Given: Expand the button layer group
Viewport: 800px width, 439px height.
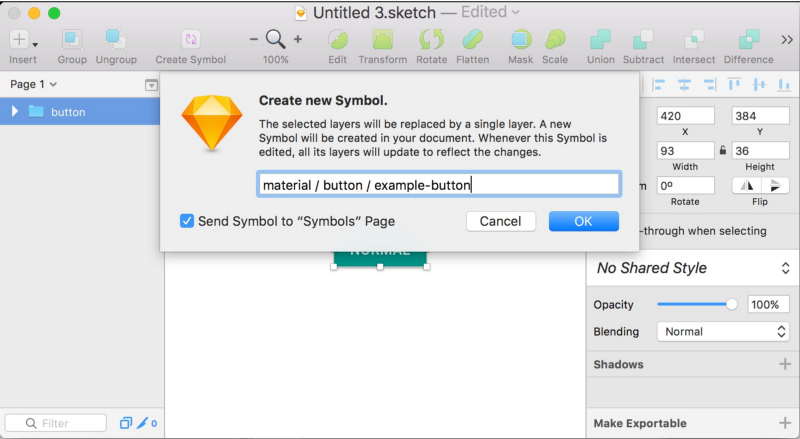Looking at the screenshot, I should (x=15, y=111).
